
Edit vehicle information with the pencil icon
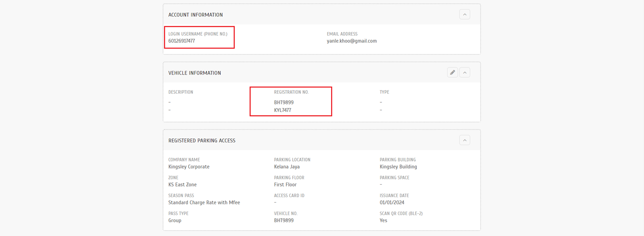452,73
